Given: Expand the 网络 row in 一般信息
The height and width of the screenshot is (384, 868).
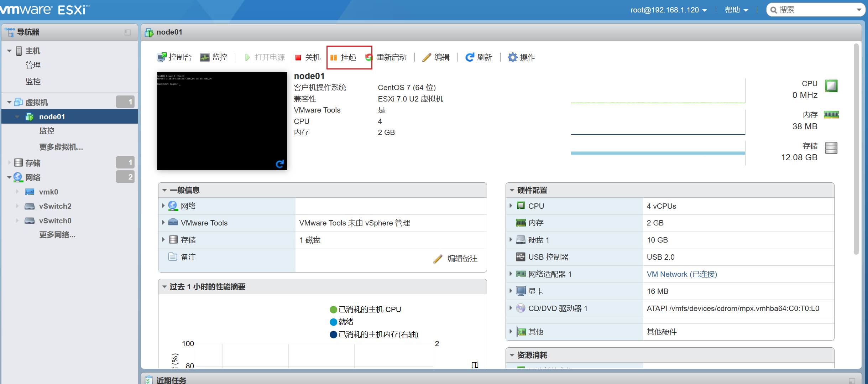Looking at the screenshot, I should pos(163,206).
